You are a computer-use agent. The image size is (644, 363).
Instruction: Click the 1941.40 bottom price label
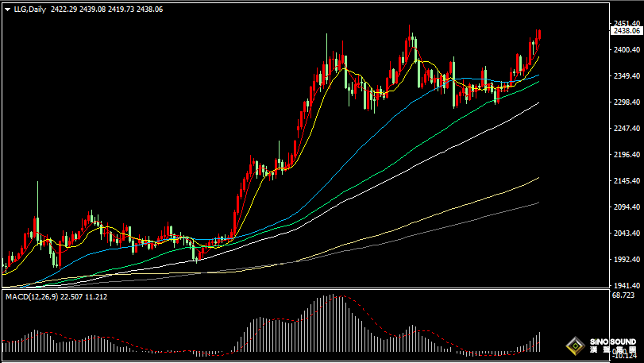[625, 285]
